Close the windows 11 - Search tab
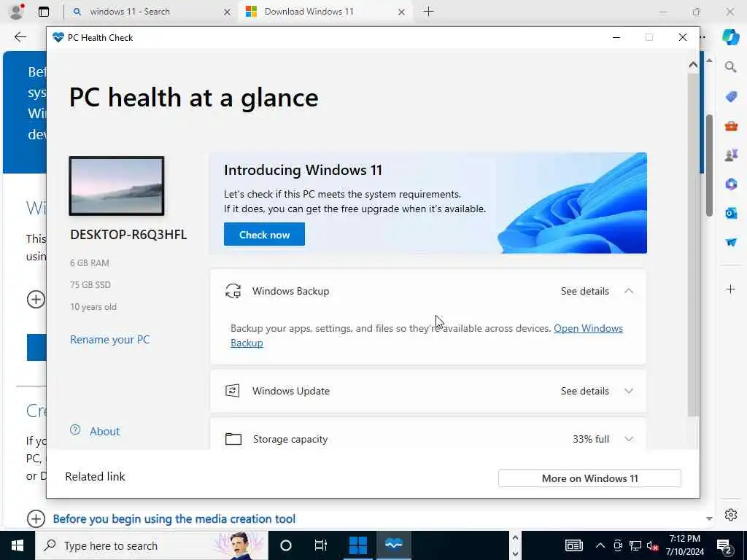The height and width of the screenshot is (560, 747). (x=228, y=12)
